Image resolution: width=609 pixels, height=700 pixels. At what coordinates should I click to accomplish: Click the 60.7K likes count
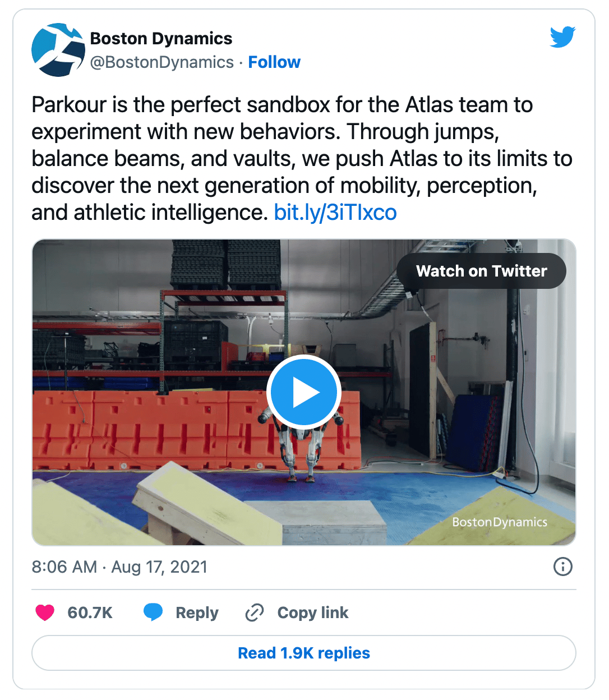pos(90,612)
